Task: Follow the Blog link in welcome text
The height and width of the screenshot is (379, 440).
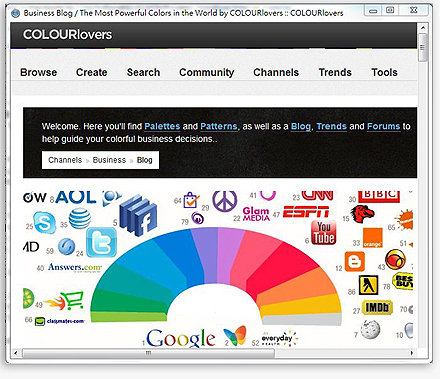Action: point(301,126)
